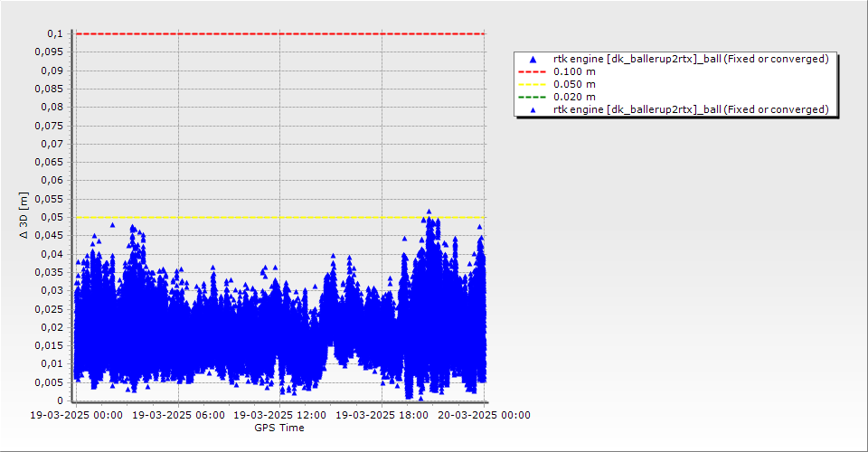
Task: Click the green dashed line legend icon
Action: 533,97
